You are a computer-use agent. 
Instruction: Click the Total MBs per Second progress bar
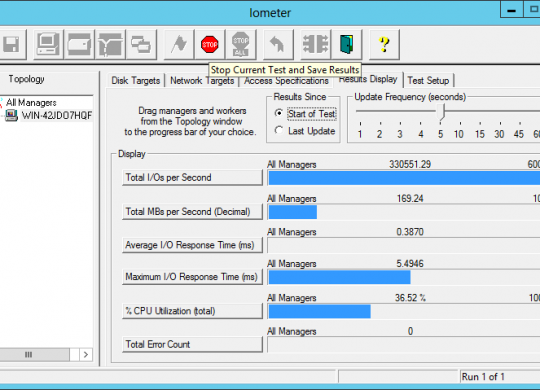click(404, 212)
